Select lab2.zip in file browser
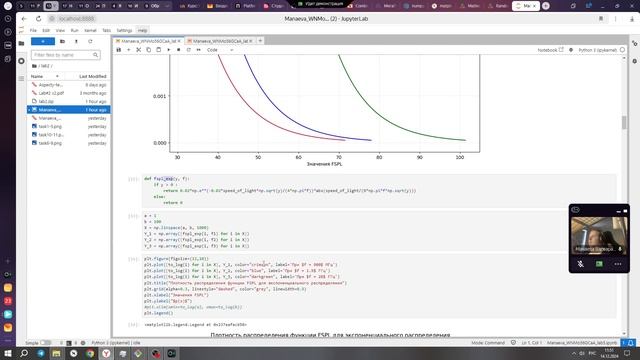Image resolution: width=640 pixels, height=360 pixels. click(69, 101)
